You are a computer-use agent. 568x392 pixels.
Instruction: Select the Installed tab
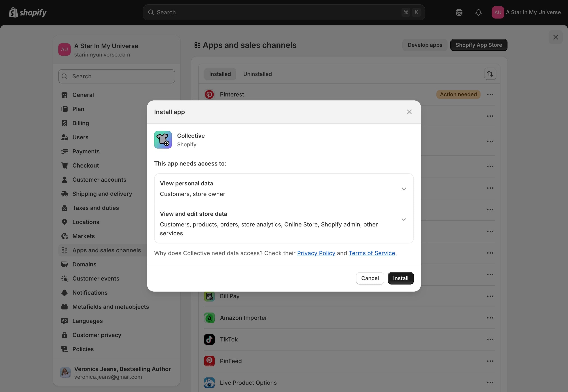tap(220, 74)
